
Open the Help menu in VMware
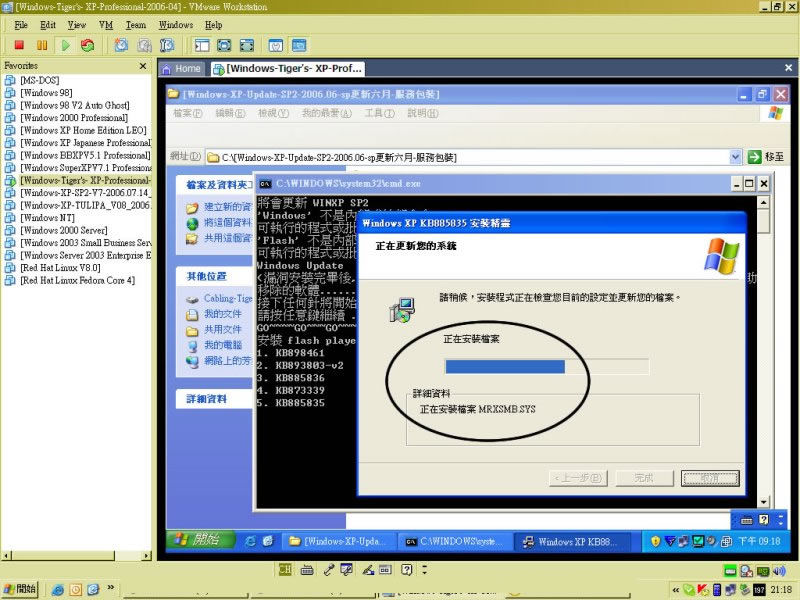213,25
